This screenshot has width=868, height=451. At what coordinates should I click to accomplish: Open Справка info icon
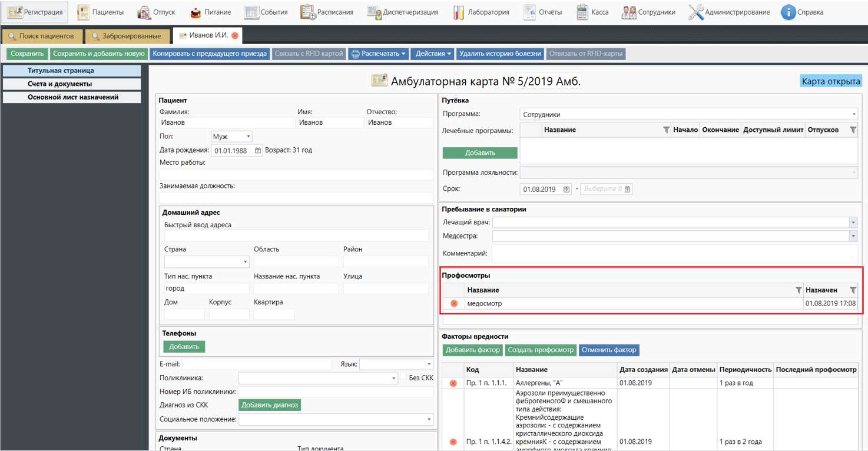(789, 12)
